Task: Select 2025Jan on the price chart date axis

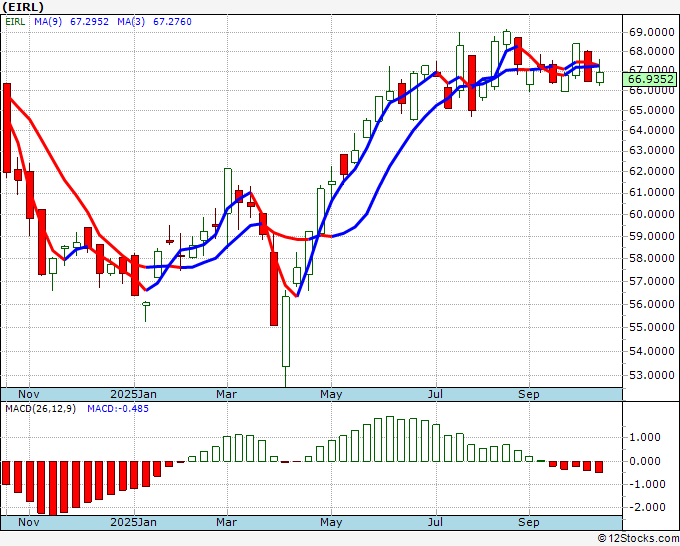Action: [134, 394]
